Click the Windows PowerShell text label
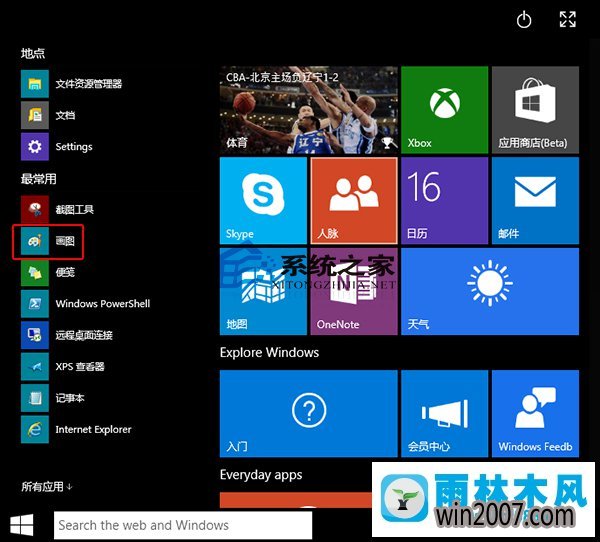Viewport: 600px width, 542px height. coord(103,304)
